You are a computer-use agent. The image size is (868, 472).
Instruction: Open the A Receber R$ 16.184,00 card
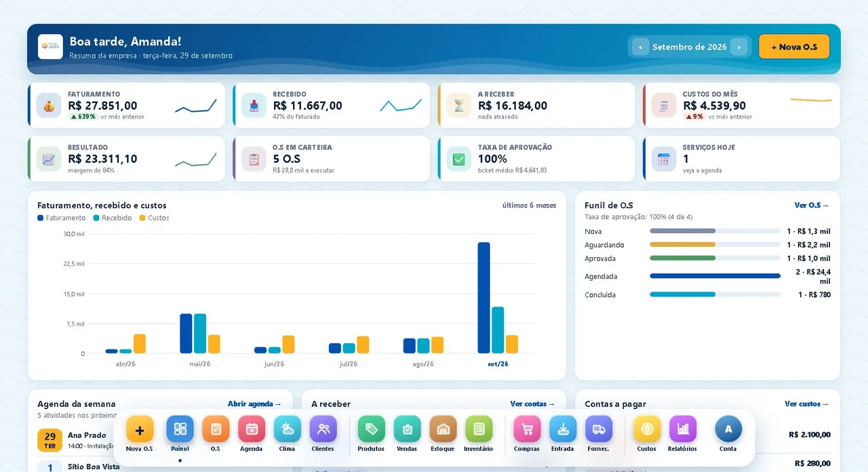536,105
